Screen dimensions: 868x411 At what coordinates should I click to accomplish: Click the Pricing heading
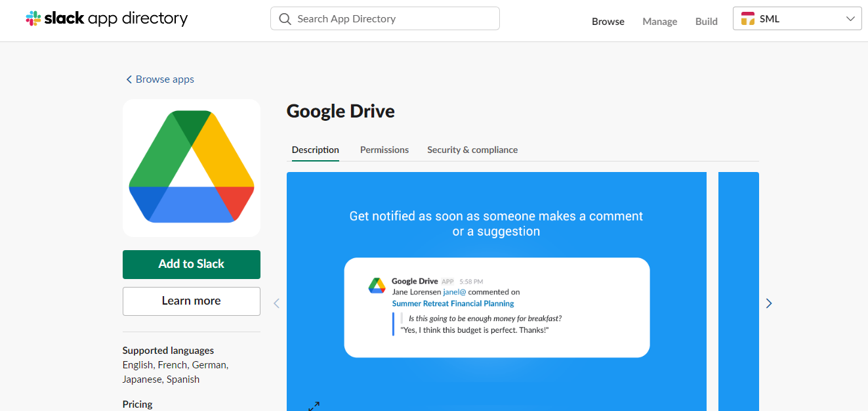point(137,404)
